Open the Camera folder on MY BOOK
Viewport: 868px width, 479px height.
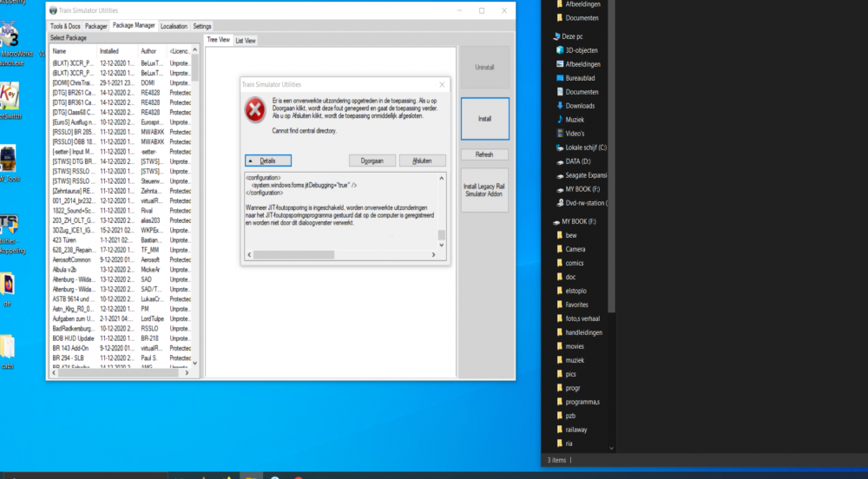click(575, 248)
